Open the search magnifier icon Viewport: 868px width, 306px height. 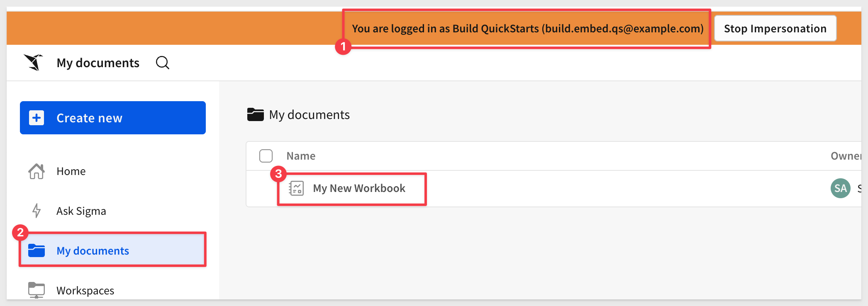click(162, 63)
